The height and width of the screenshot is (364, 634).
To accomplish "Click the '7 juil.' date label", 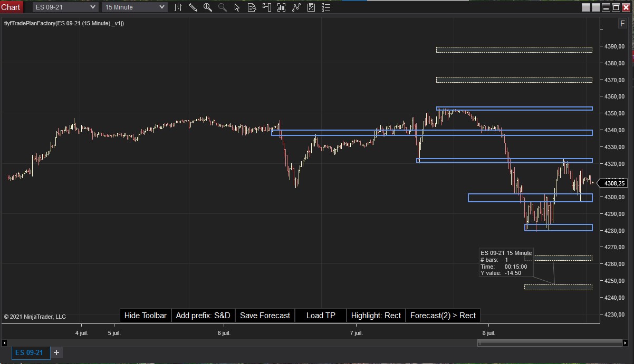I will (x=356, y=333).
